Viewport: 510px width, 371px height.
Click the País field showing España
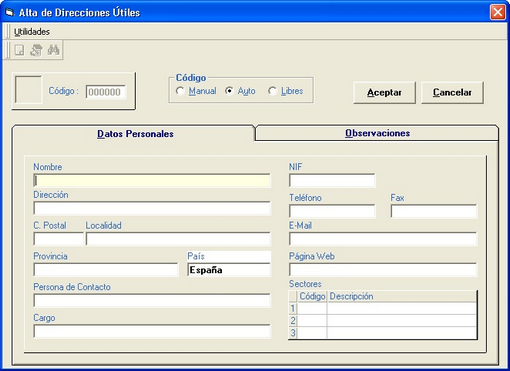tap(229, 270)
